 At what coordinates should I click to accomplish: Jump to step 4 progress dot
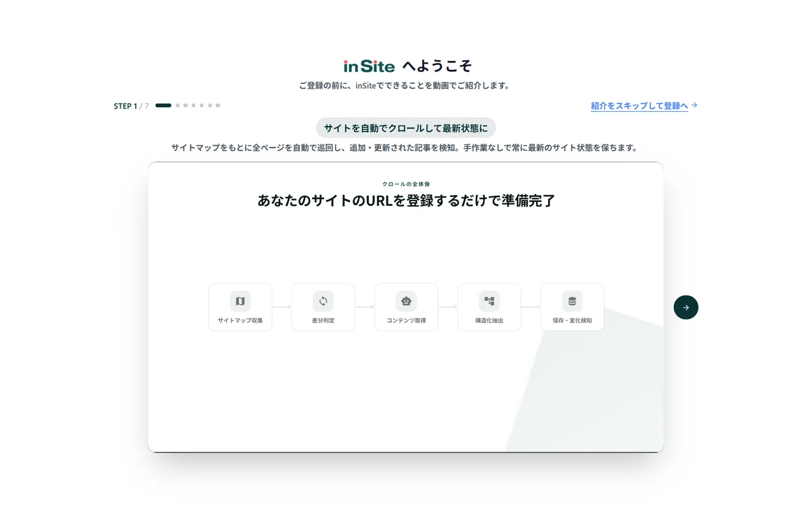(x=194, y=106)
